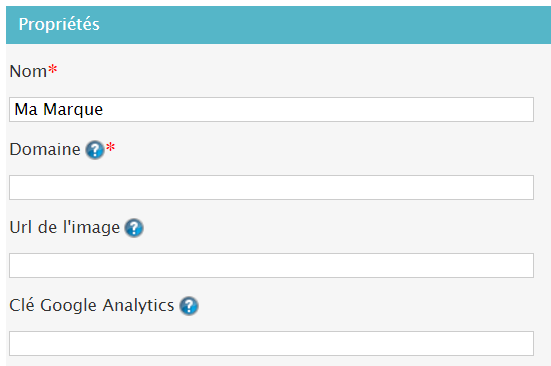Show help tooltip for Url de l'image
Screen dimensions: 551x366
(x=134, y=228)
